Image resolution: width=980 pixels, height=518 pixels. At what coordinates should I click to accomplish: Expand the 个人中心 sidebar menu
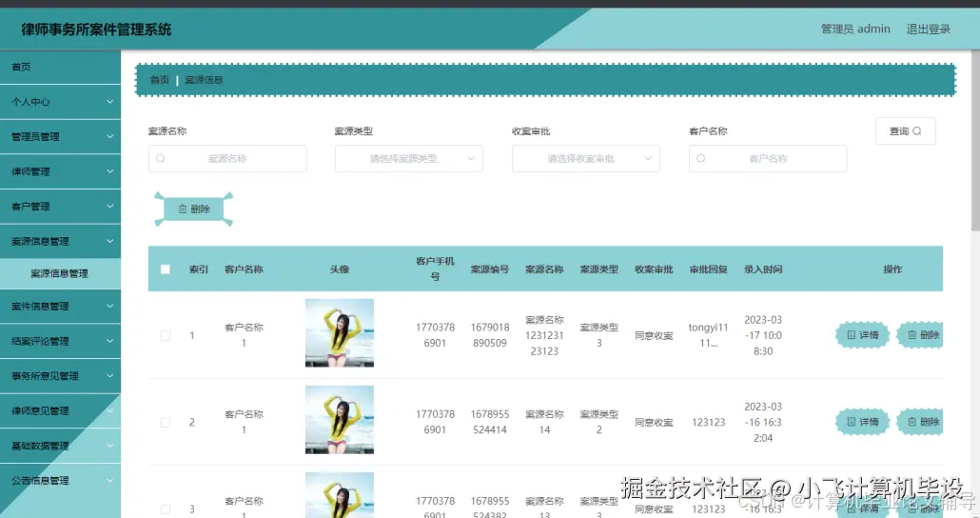60,101
